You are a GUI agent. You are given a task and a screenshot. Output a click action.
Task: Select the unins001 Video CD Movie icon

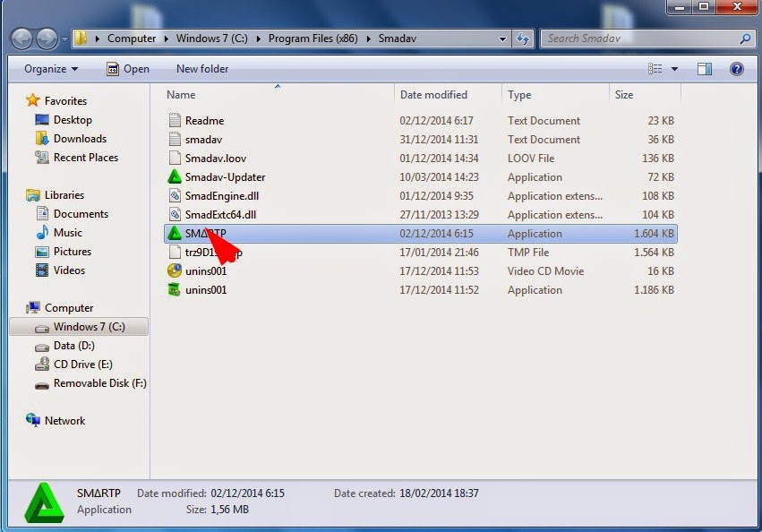(175, 270)
